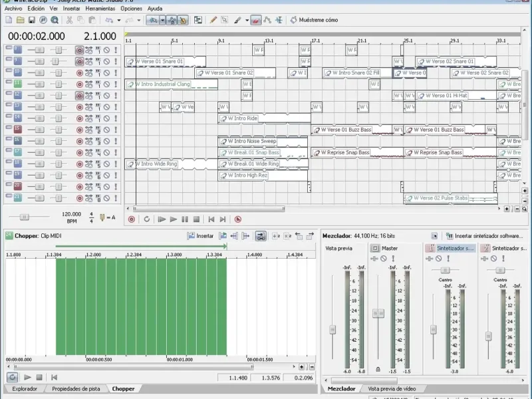Image resolution: width=532 pixels, height=399 pixels.
Task: Select the Draw pencil tool
Action: tap(213, 20)
